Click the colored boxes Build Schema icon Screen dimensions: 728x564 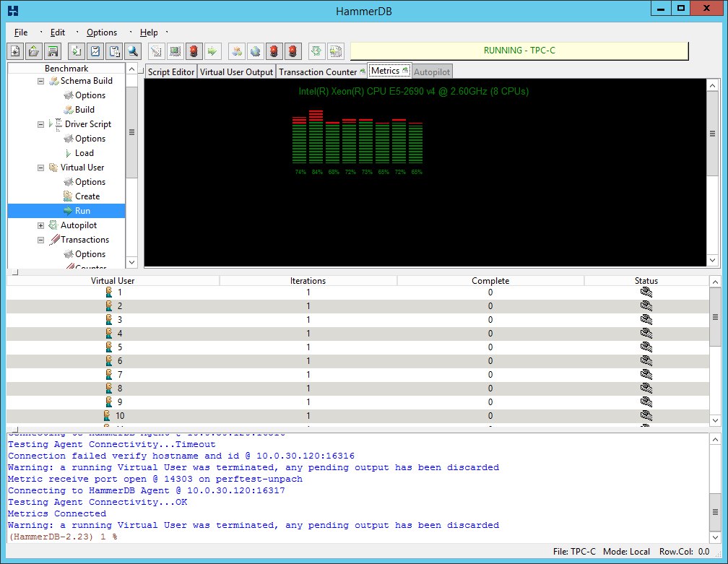237,51
